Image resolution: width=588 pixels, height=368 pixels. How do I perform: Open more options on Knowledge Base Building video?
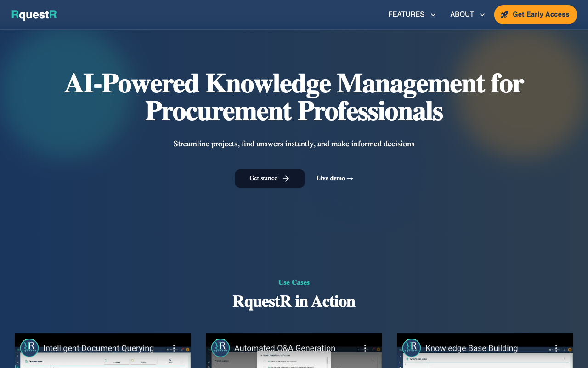556,348
